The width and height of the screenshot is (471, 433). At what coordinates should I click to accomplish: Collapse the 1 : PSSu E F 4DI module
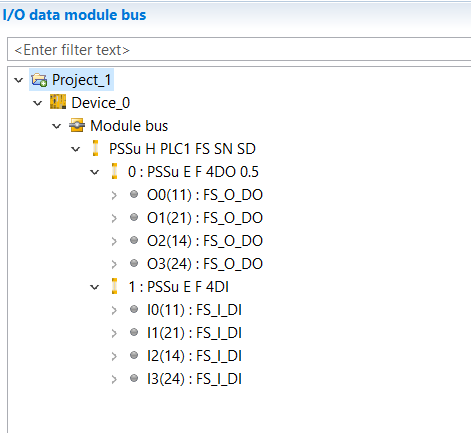95,287
